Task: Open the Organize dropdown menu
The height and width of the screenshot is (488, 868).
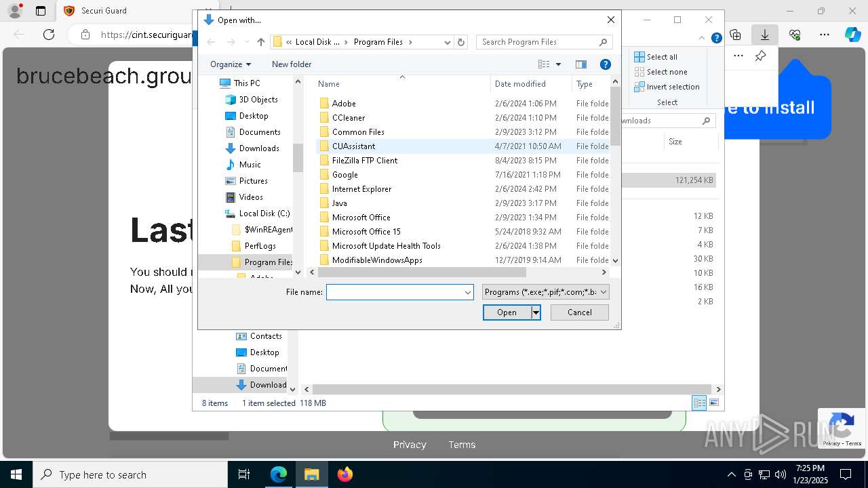Action: tap(231, 64)
